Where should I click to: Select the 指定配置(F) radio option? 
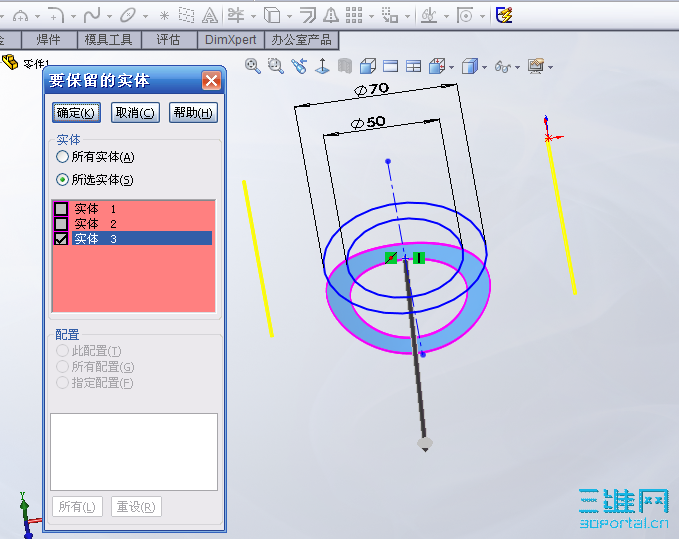pos(62,383)
